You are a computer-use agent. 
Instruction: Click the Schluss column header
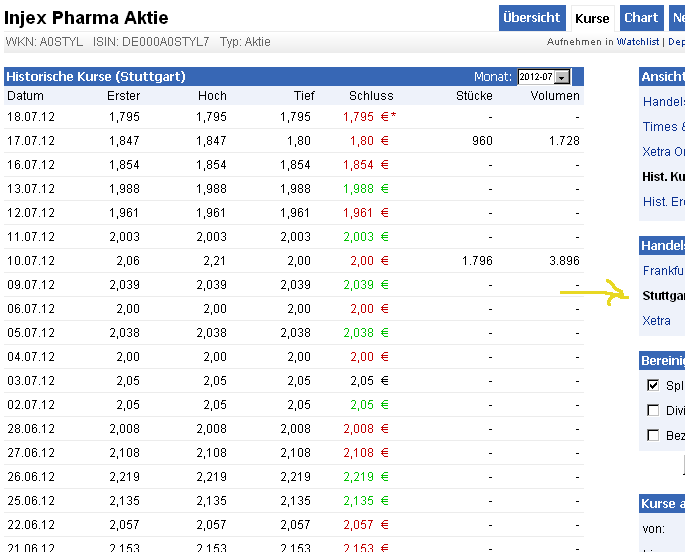[371, 96]
